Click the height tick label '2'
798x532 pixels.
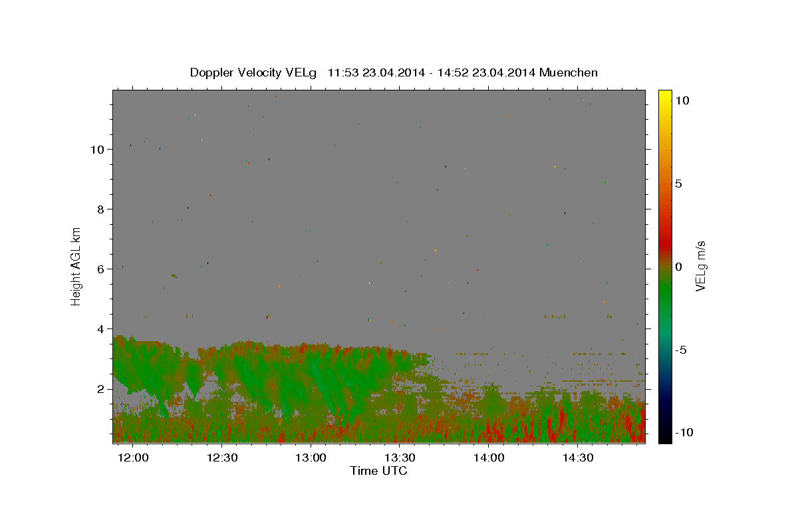(101, 389)
